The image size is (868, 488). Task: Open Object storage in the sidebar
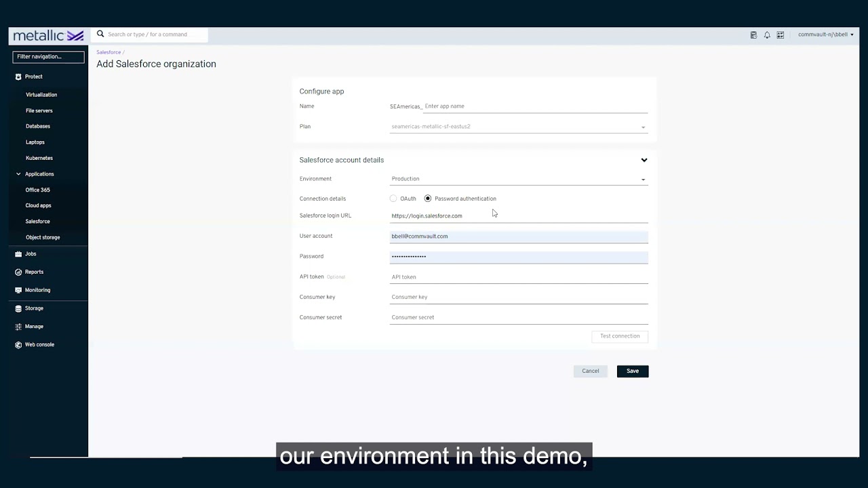click(43, 237)
